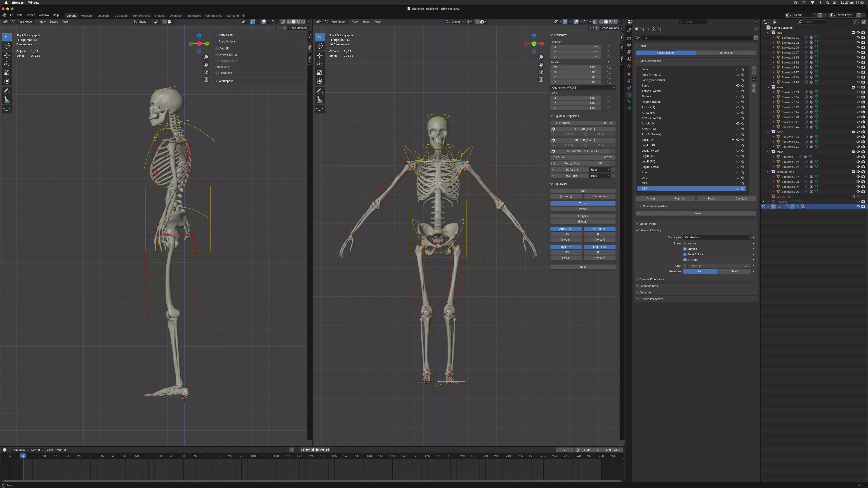The image size is (868, 488).
Task: Switch perspective/orthographic grid icon in front viewport
Action: (x=541, y=80)
